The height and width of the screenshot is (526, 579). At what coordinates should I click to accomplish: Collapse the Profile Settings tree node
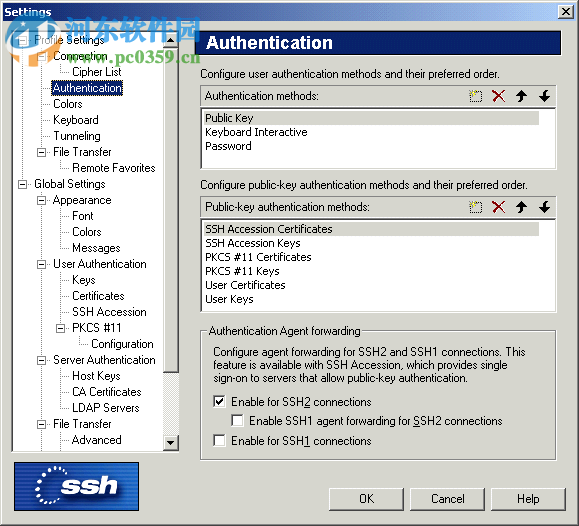(x=23, y=40)
